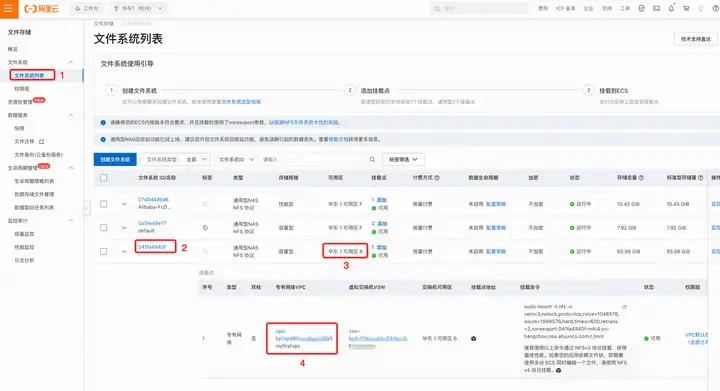Click 配置策略 in Alibaba-FcD row
This screenshot has width=720, height=391.
click(496, 204)
